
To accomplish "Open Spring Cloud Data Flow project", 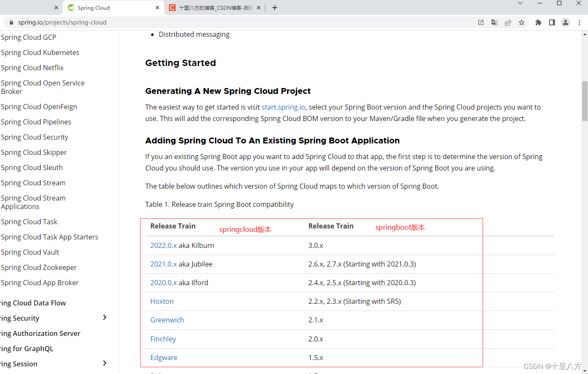I will (33, 303).
